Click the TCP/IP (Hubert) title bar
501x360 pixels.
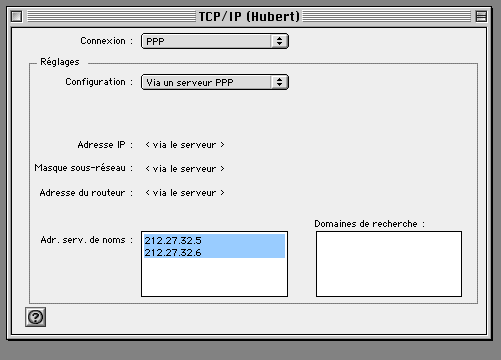click(249, 16)
